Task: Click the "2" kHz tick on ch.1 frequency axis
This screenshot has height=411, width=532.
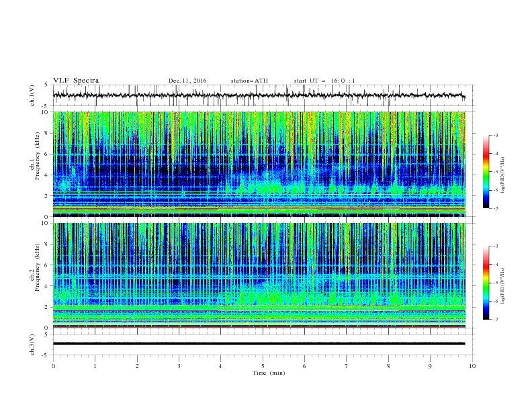Action: coord(46,196)
